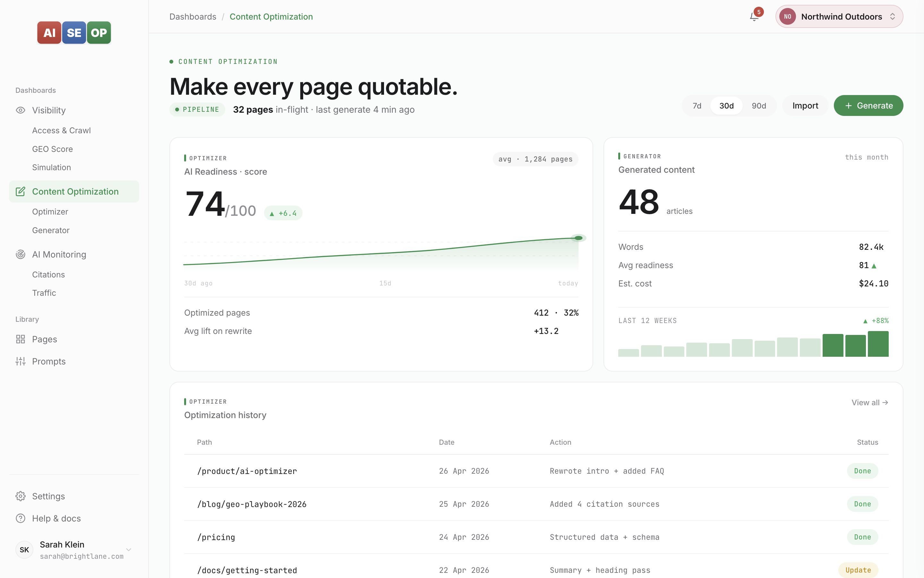Click the +6.4 score change badge
Viewport: 924px width, 578px height.
[283, 213]
